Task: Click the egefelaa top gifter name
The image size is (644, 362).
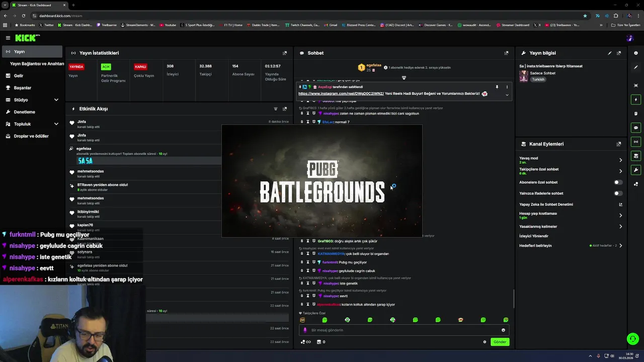Action: click(x=374, y=65)
